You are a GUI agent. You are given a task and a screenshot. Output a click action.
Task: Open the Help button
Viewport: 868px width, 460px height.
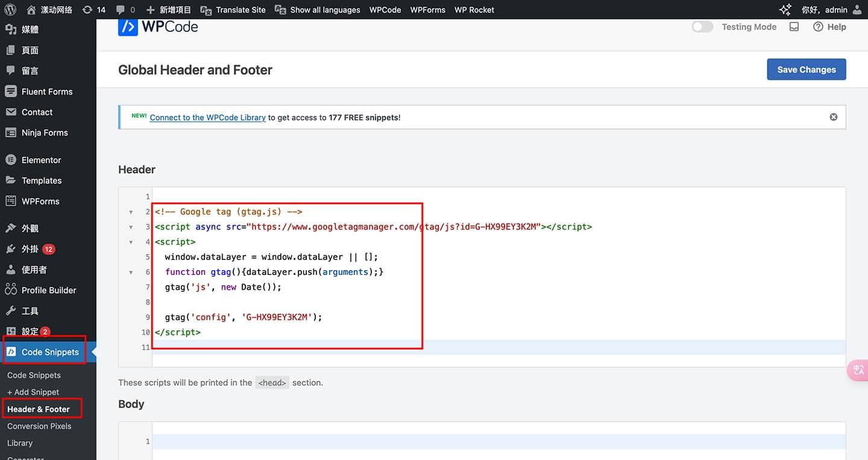click(x=830, y=27)
